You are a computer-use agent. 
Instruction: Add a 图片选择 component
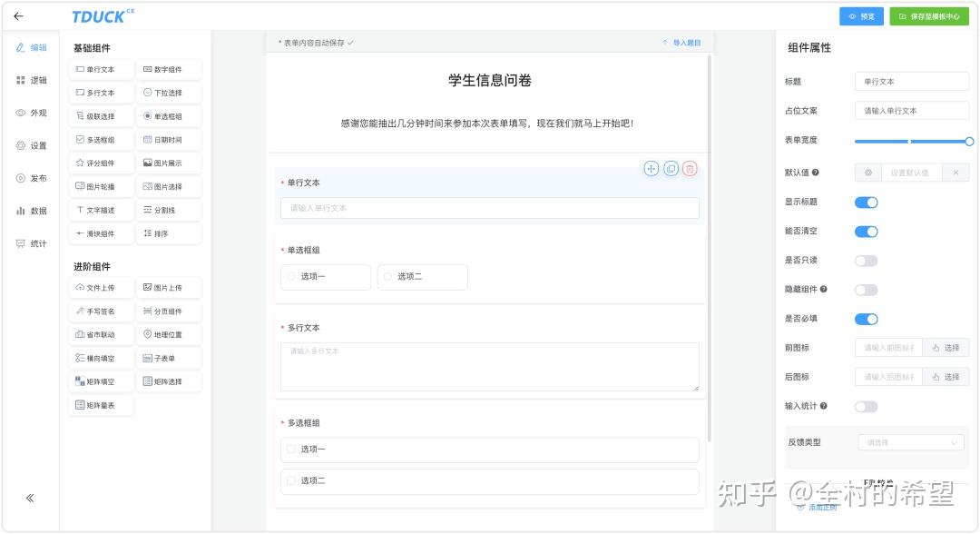point(169,186)
